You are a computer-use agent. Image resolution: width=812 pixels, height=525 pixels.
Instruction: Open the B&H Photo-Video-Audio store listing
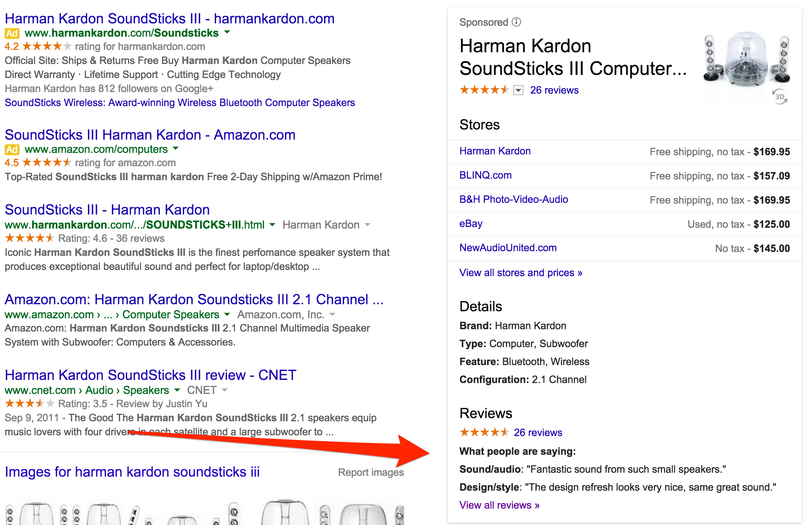(513, 199)
